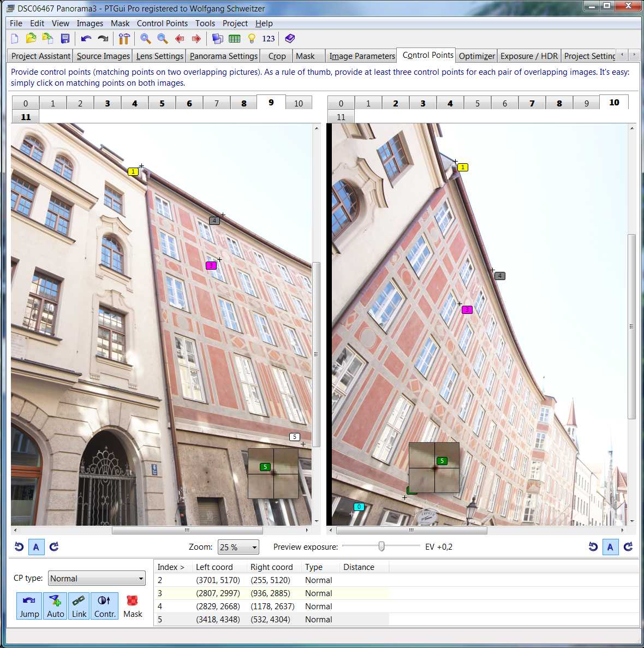Rotate left image counterclockwise

click(19, 547)
